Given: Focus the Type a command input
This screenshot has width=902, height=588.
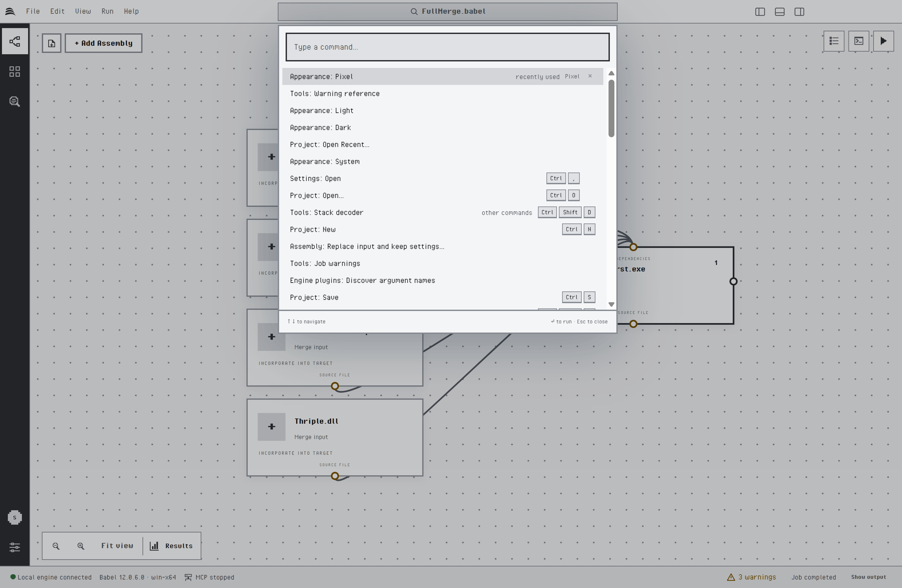Looking at the screenshot, I should [x=448, y=47].
